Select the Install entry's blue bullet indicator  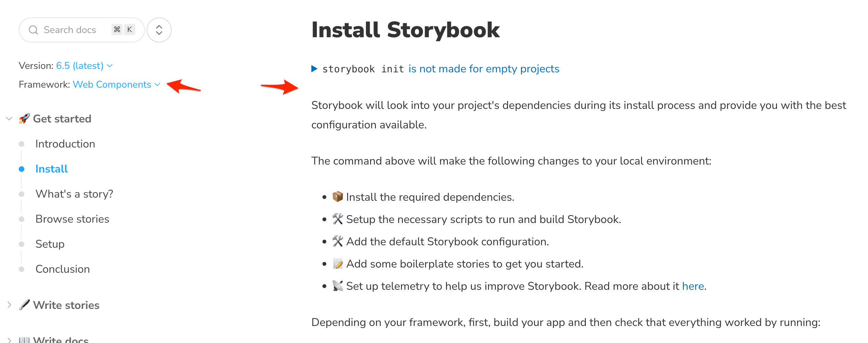22,169
